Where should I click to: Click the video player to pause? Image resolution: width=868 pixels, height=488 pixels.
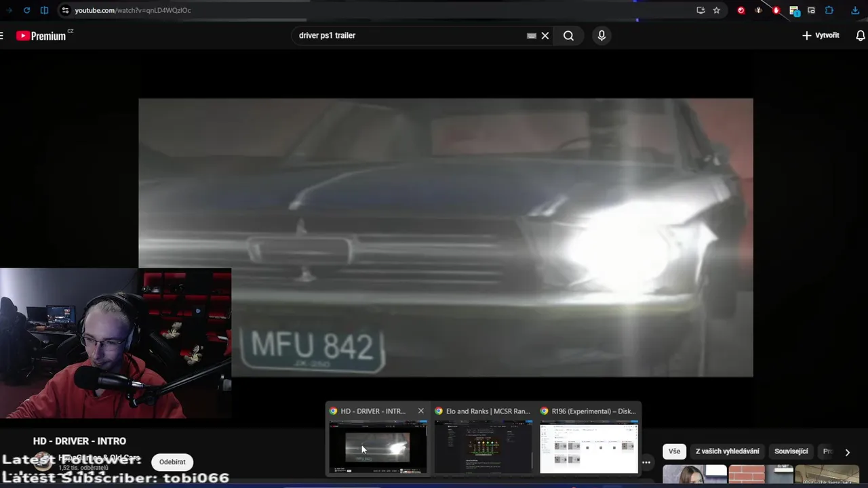point(446,237)
